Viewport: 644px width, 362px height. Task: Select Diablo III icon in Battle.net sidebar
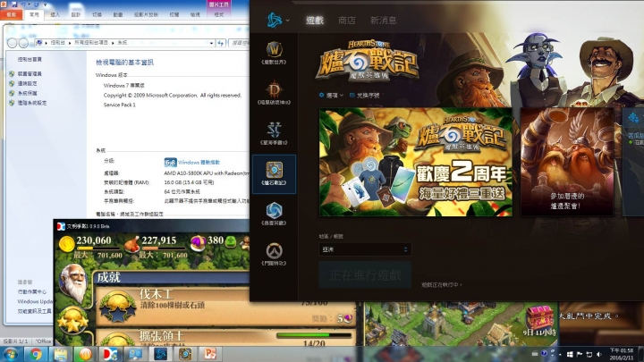[x=274, y=94]
